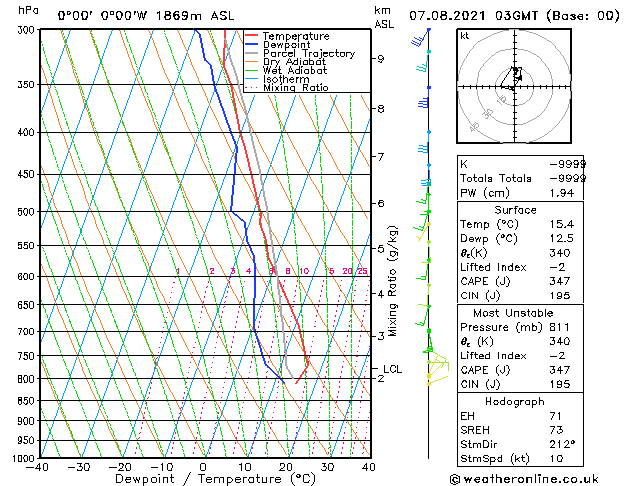This screenshot has height=486, width=629.
Task: Select the Surface section header
Action: [x=516, y=210]
